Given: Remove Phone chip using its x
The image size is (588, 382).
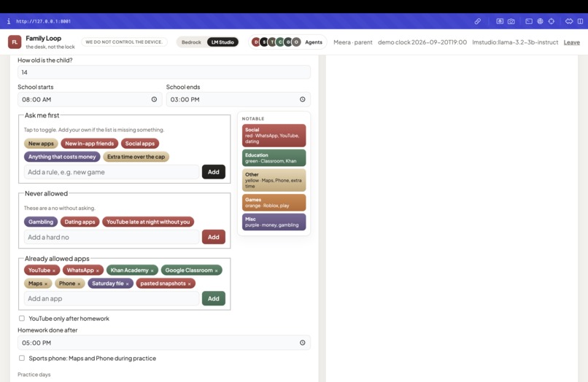Looking at the screenshot, I should (79, 284).
